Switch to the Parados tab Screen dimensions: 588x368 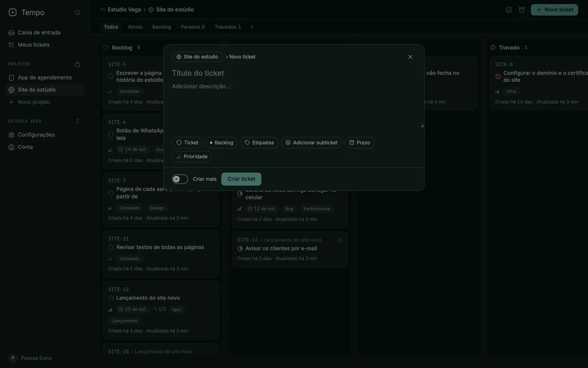click(x=193, y=27)
